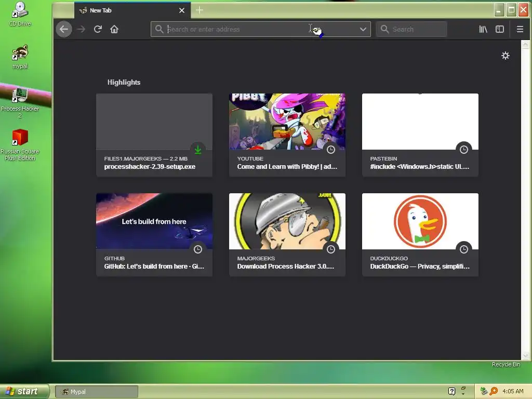This screenshot has width=532, height=399.
Task: Expand the address bar history dropdown
Action: click(363, 29)
